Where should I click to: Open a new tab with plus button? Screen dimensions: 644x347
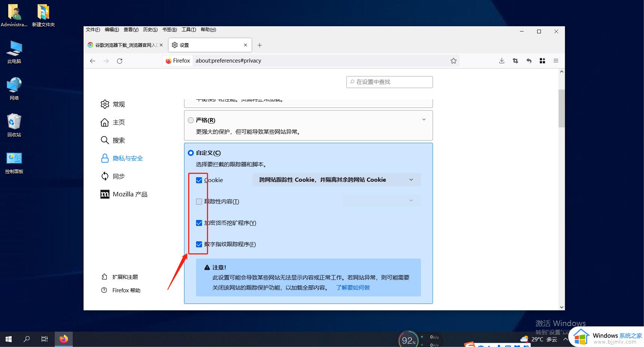pyautogui.click(x=259, y=45)
